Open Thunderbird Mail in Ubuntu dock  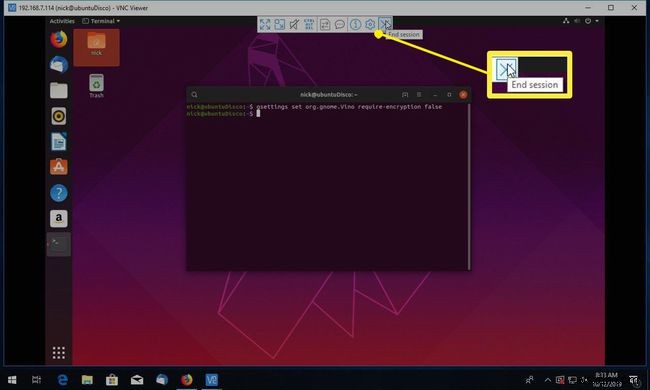[59, 65]
